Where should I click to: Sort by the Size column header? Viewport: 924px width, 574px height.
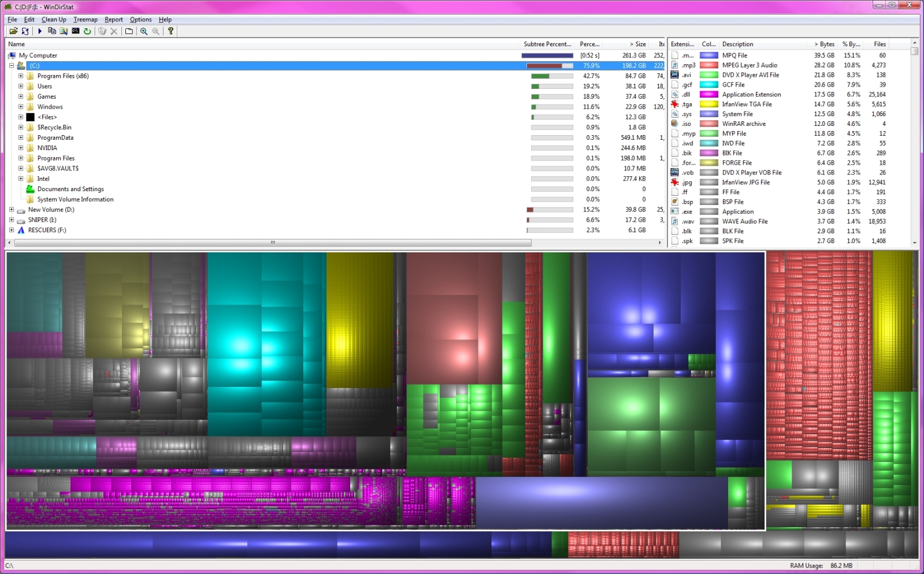[637, 44]
